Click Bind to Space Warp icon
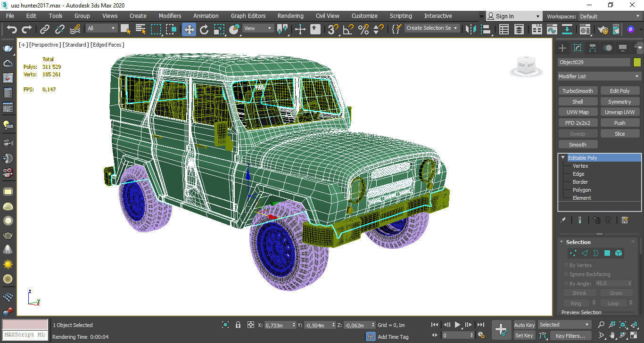The height and width of the screenshot is (343, 644). click(75, 29)
